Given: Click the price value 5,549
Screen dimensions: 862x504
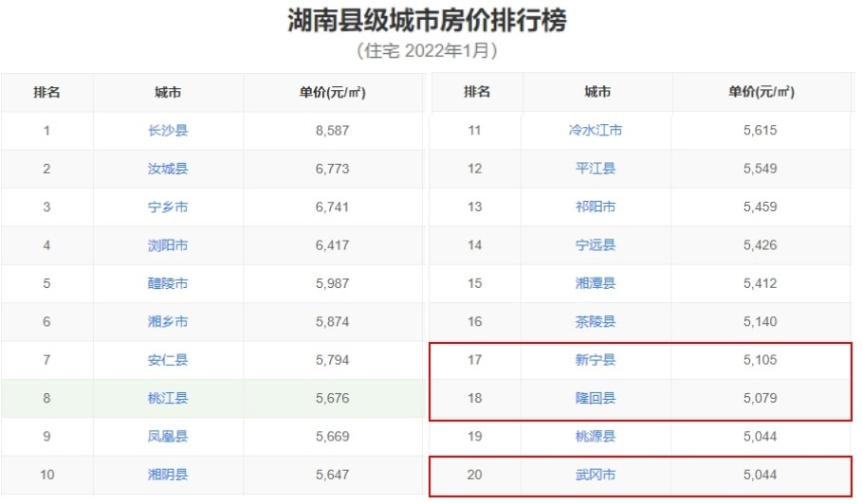Looking at the screenshot, I should [761, 169].
